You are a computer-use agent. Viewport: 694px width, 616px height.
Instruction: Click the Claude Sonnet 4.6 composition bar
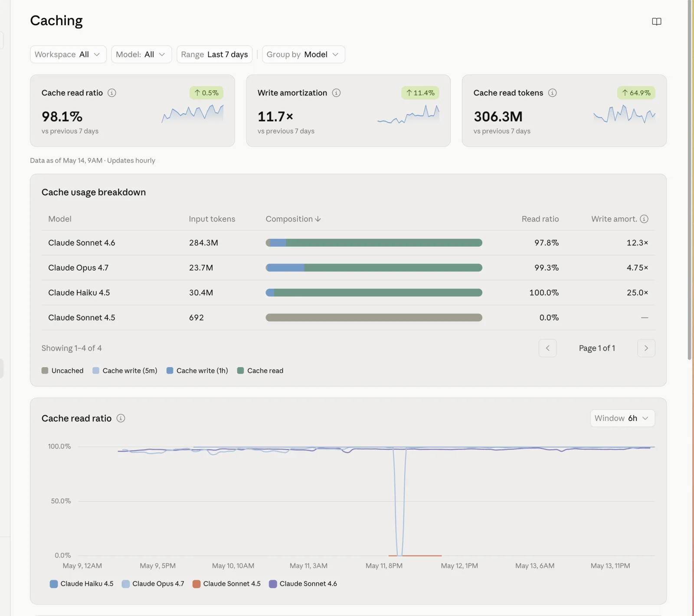[374, 243]
